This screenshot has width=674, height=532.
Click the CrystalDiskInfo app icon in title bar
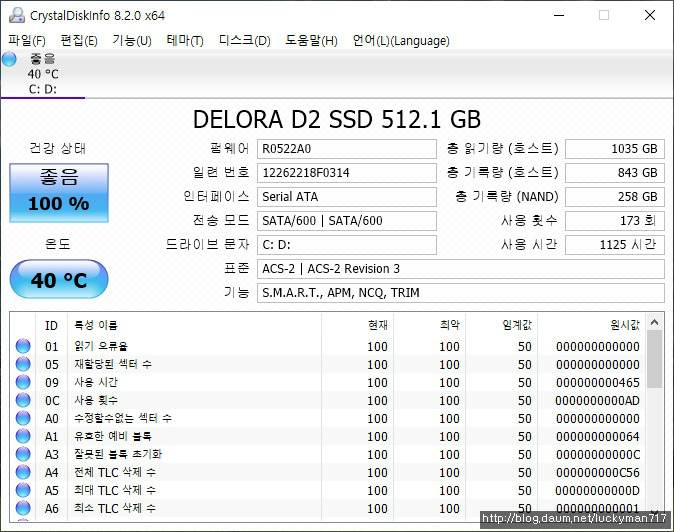[17, 15]
